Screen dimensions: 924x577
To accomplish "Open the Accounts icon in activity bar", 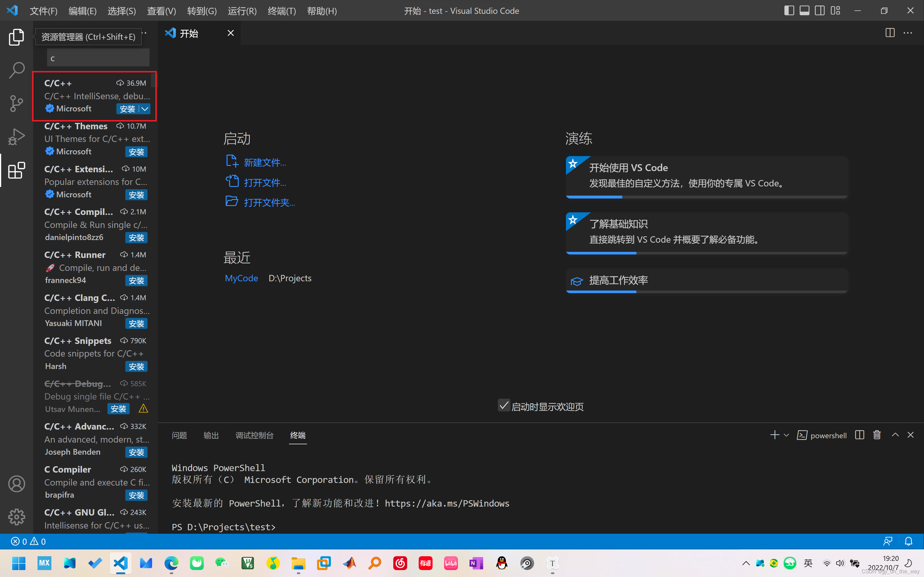I will (x=16, y=484).
